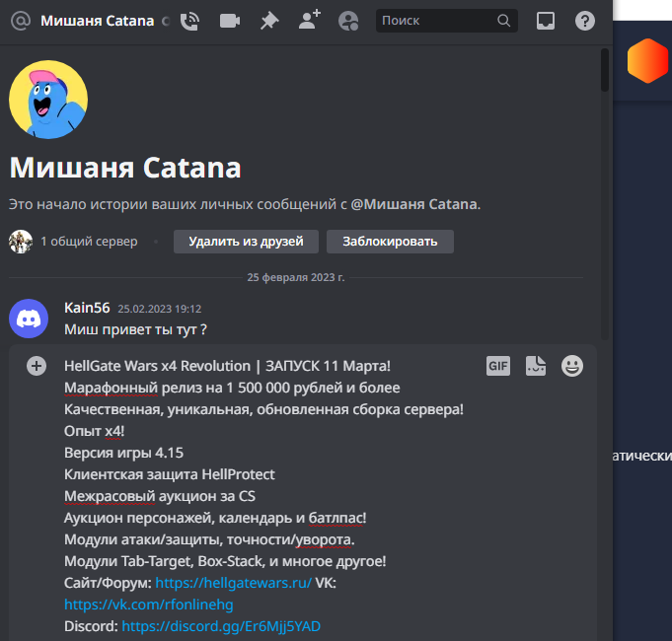Add friends to this DM

(x=310, y=20)
